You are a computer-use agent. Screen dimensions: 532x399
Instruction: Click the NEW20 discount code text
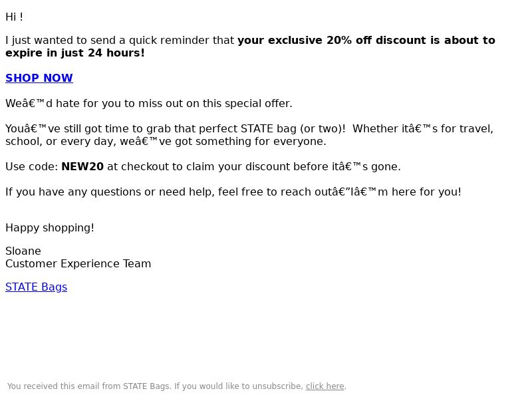[82, 167]
